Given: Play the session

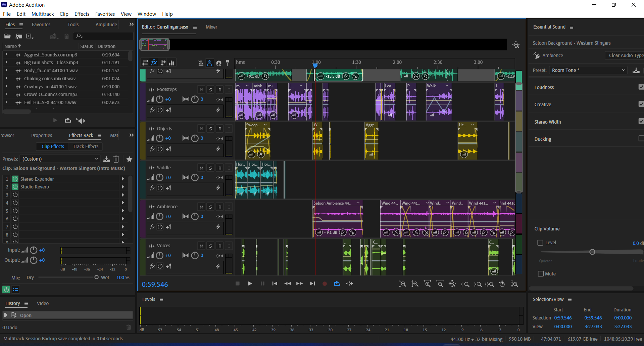Looking at the screenshot, I should click(x=250, y=284).
